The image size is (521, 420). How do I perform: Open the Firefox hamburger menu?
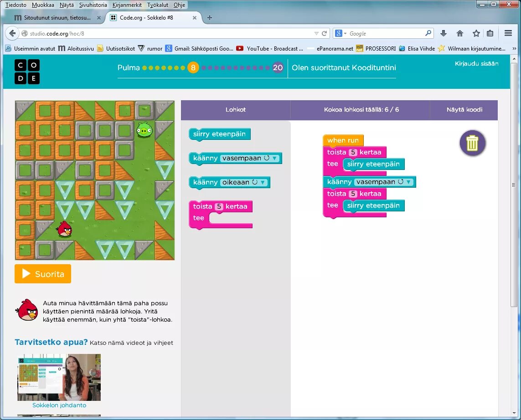click(508, 33)
